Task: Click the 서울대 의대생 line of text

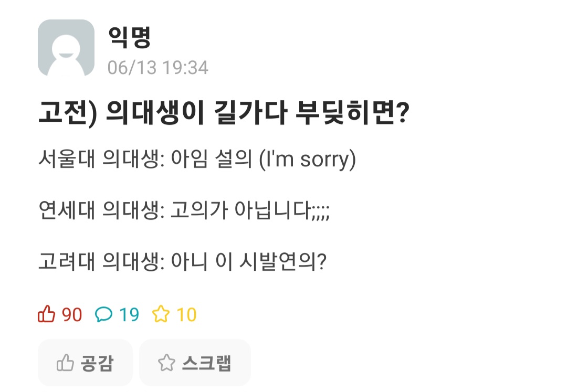Action: [x=197, y=159]
